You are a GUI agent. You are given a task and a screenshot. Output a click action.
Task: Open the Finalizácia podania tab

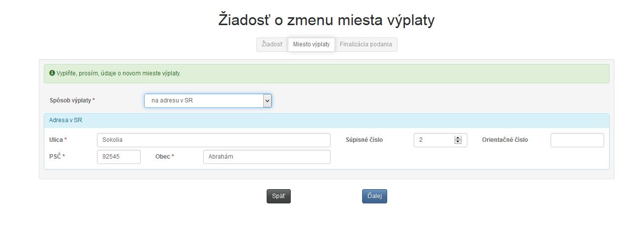pyautogui.click(x=366, y=44)
